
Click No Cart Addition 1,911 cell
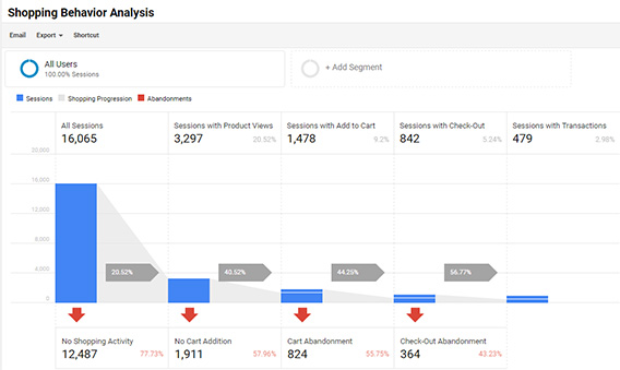pyautogui.click(x=225, y=348)
